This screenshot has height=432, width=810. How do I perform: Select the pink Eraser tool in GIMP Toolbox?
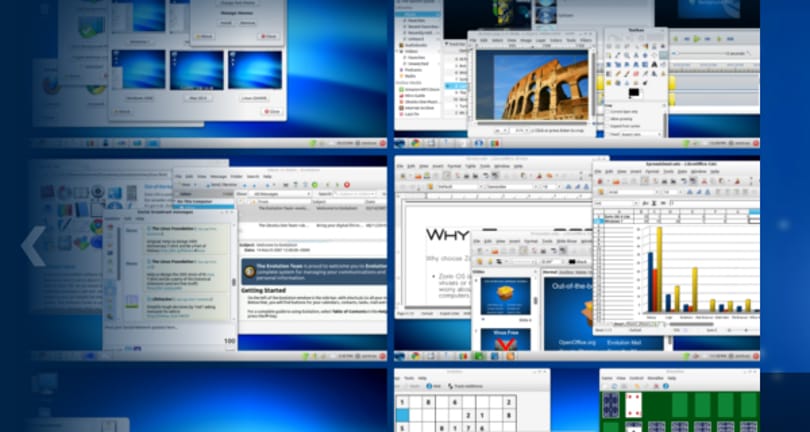[635, 73]
